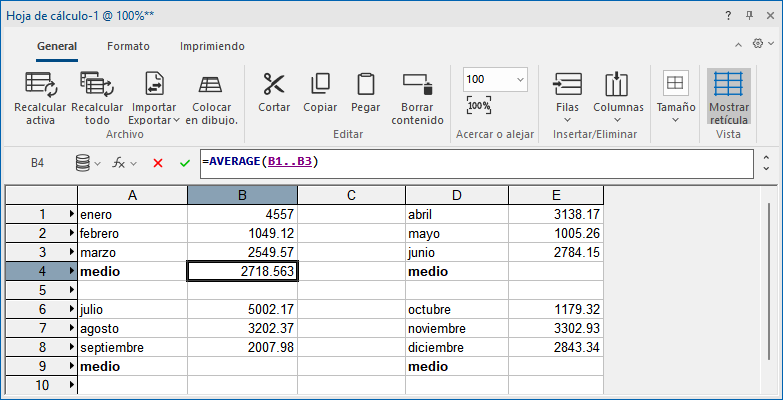Accept the formula with the green checkmark

click(x=185, y=163)
